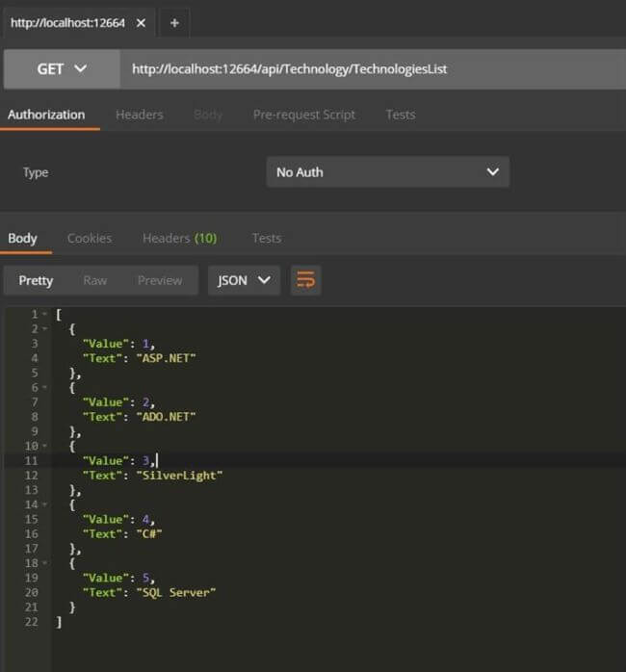This screenshot has width=626, height=672.
Task: Open a new request tab
Action: [x=173, y=23]
